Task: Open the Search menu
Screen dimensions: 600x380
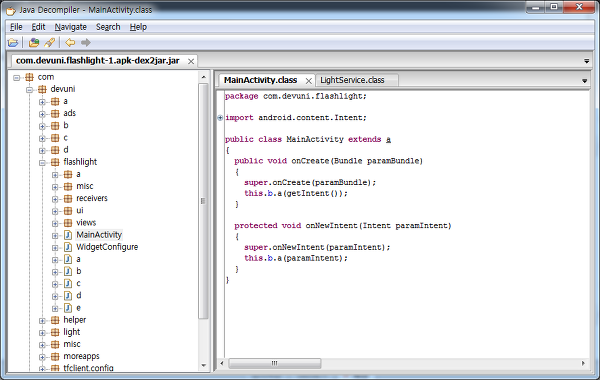Action: tap(108, 27)
